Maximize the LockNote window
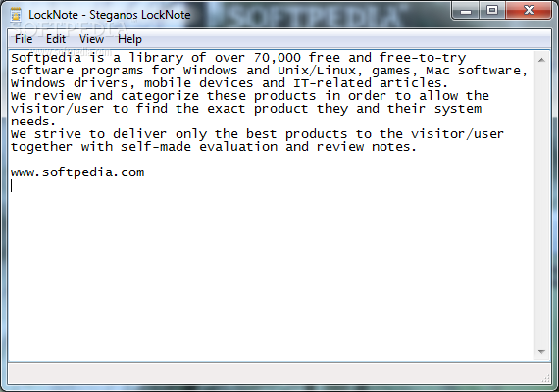The image size is (559, 392). pos(492,11)
